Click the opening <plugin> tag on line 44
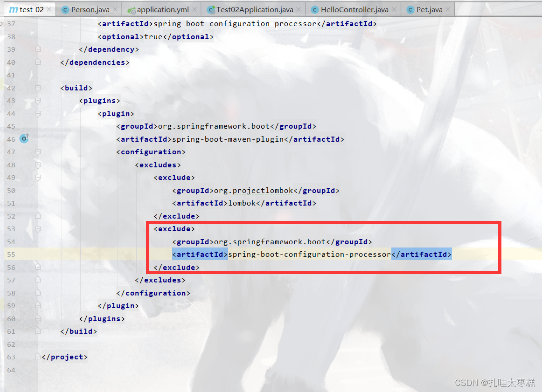542x392 pixels. 116,114
